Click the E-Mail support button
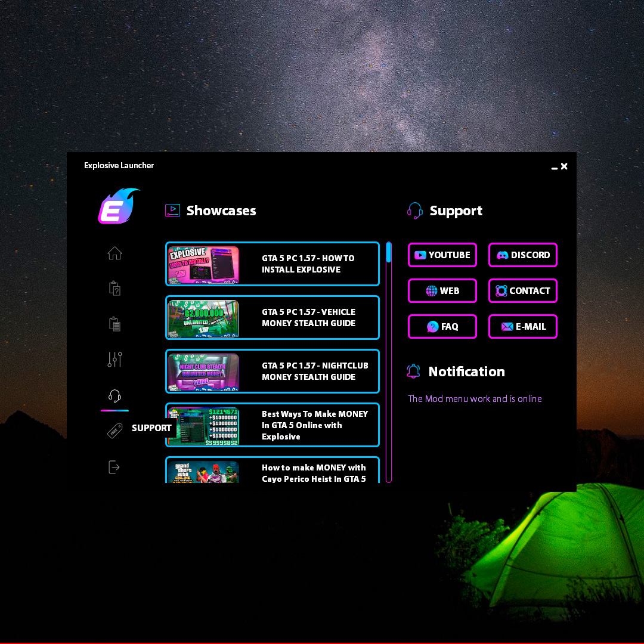 click(x=522, y=327)
